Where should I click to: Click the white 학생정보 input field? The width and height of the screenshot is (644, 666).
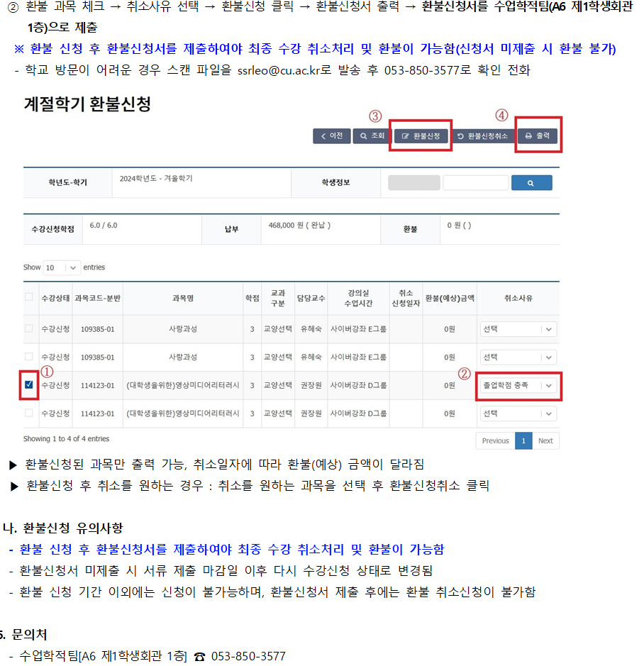pos(475,183)
